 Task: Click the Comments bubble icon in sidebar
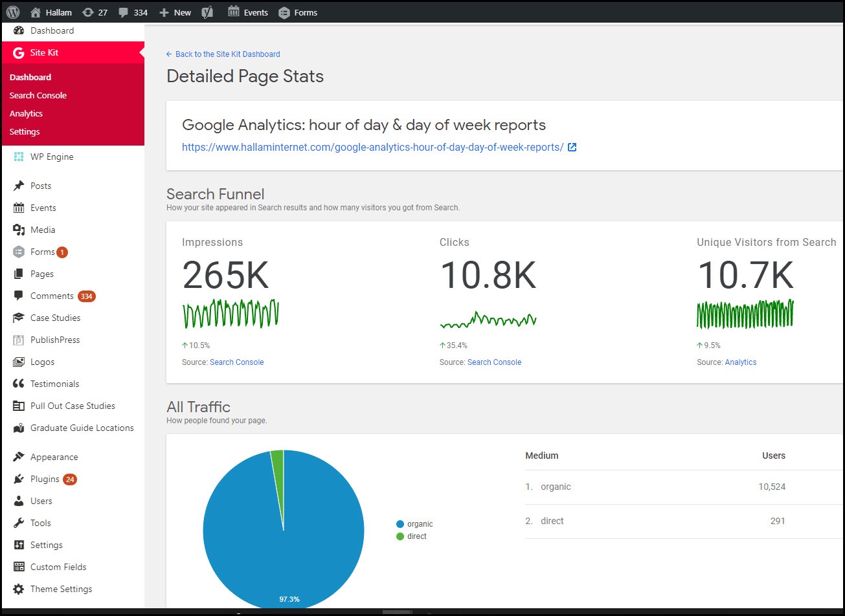[19, 296]
